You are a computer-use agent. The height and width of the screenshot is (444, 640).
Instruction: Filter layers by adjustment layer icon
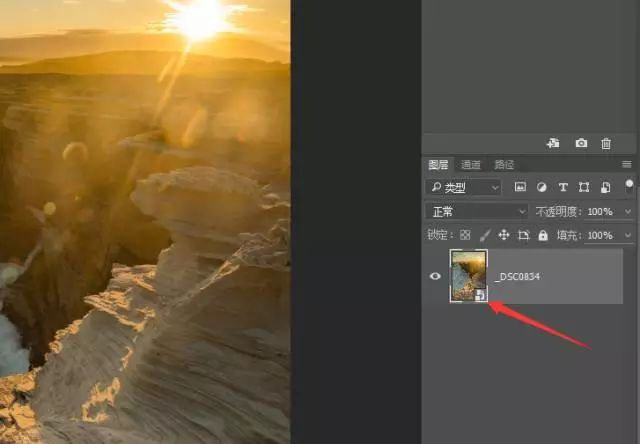(x=541, y=187)
